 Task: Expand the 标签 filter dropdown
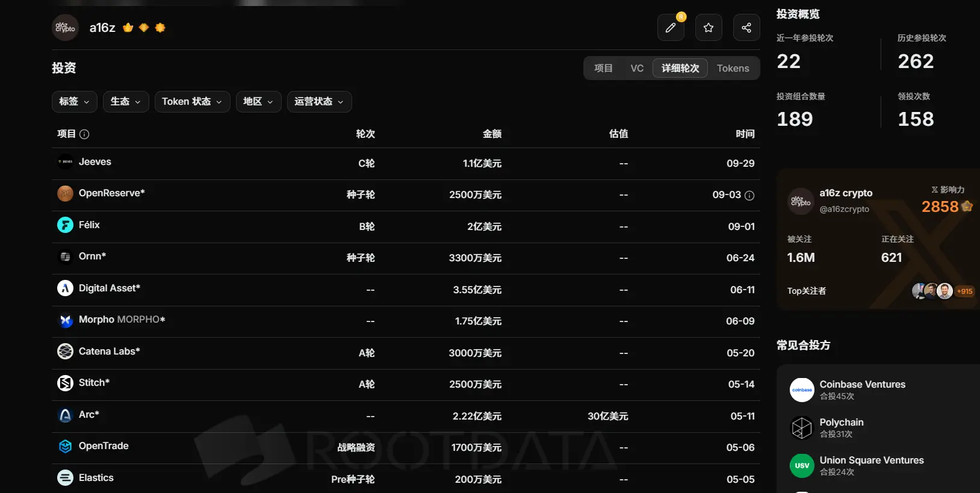point(75,102)
